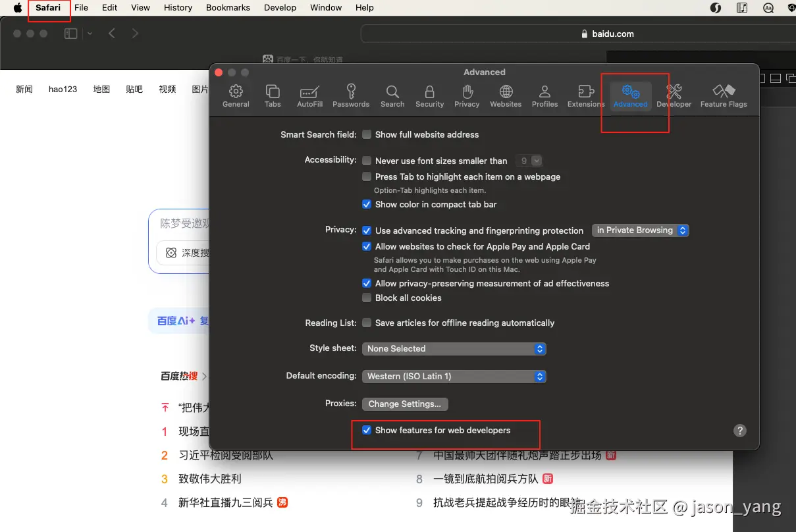Screen dimensions: 796x532
Task: Open the Develop menu
Action: tap(280, 8)
